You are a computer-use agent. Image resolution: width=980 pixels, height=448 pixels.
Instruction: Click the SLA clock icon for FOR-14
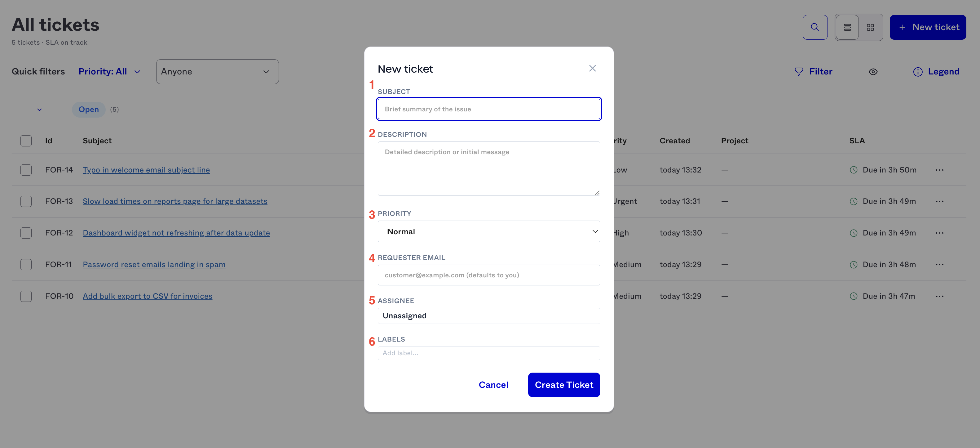pyautogui.click(x=854, y=170)
